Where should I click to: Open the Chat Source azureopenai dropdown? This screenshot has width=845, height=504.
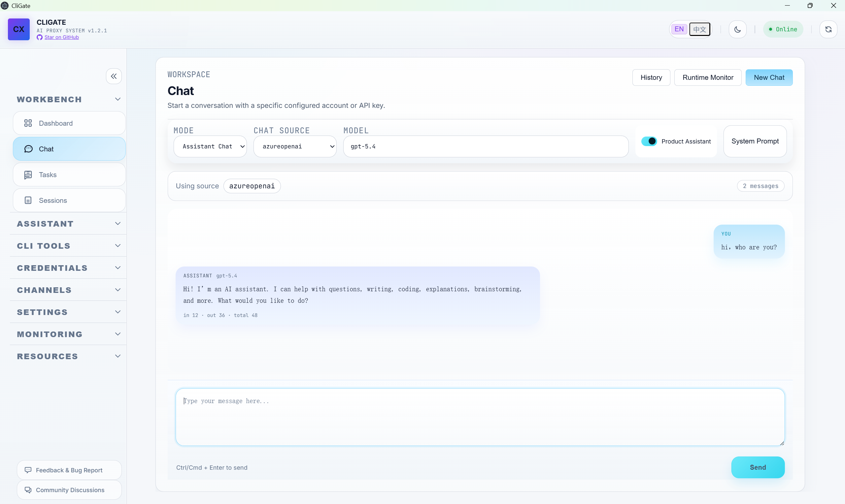(295, 146)
